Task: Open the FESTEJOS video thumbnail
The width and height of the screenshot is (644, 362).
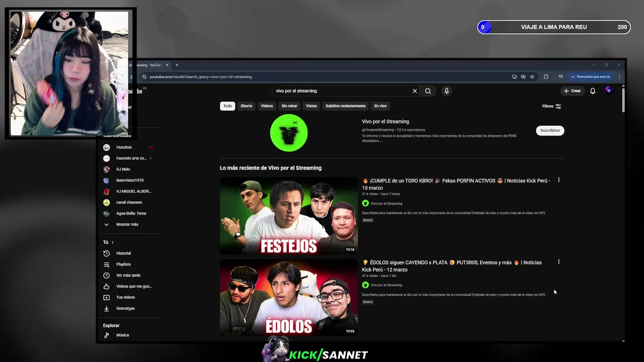Action: [288, 216]
